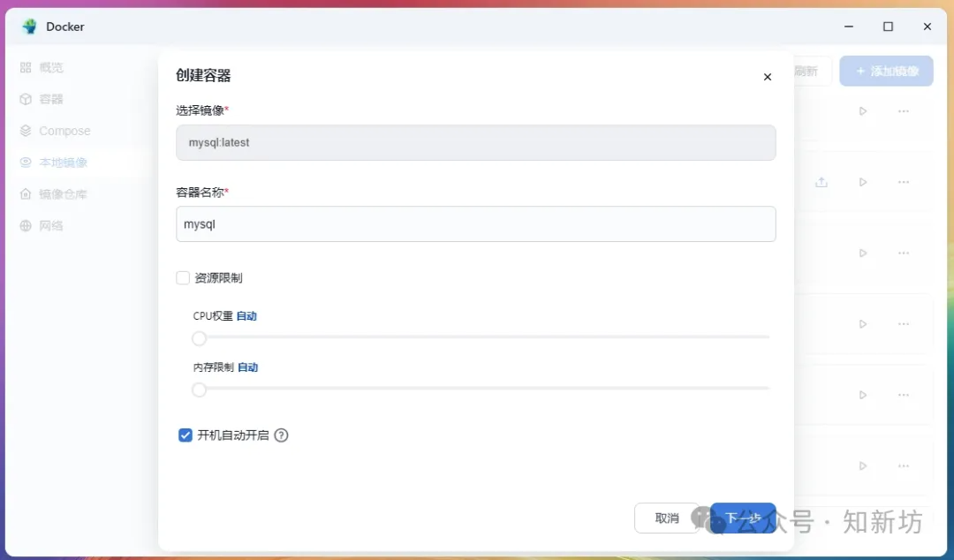Click the Docker whale app icon

pyautogui.click(x=30, y=26)
